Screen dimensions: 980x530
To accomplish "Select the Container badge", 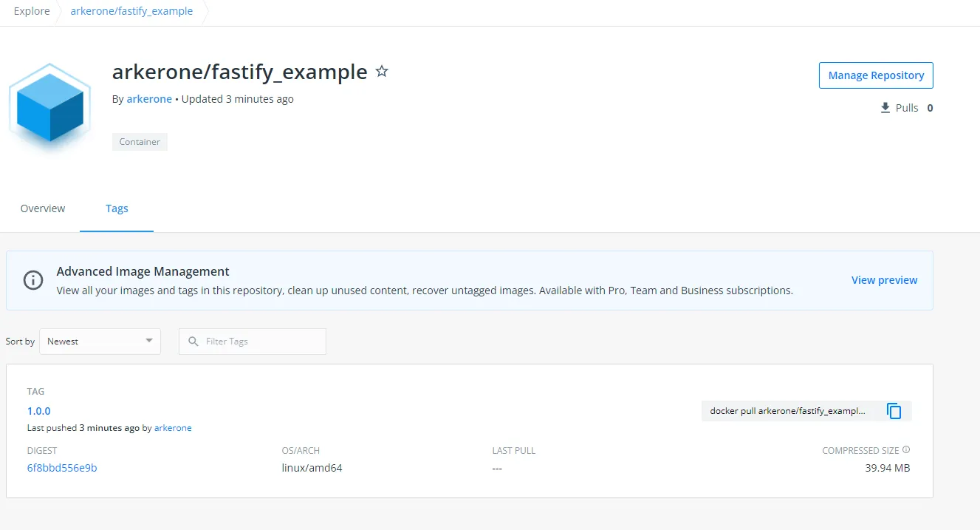I will (x=140, y=141).
